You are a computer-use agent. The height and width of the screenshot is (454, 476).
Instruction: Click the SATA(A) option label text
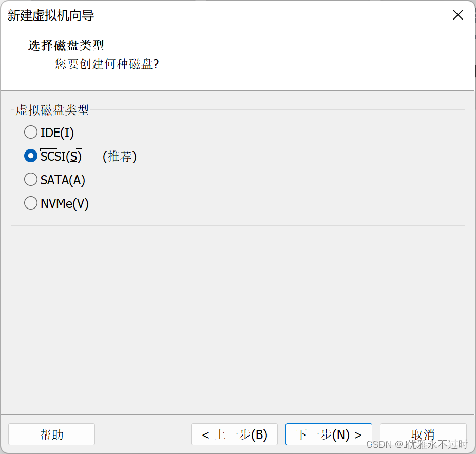tap(63, 180)
